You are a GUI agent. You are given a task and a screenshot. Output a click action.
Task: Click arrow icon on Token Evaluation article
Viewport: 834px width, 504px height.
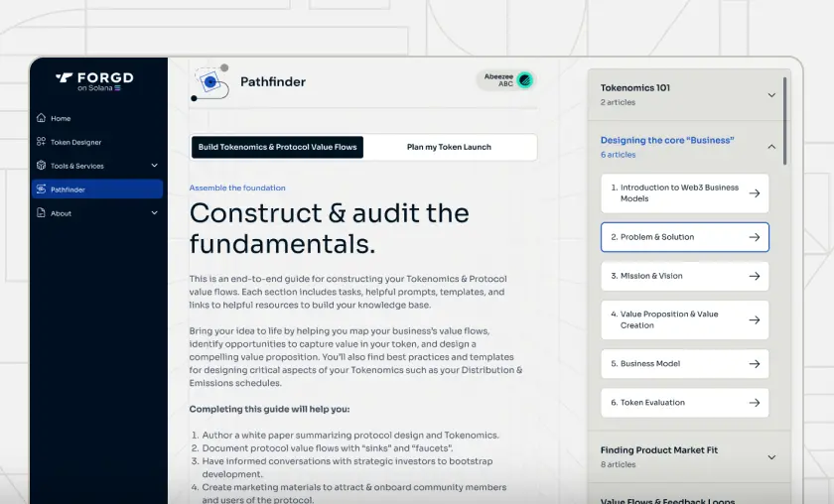click(754, 403)
